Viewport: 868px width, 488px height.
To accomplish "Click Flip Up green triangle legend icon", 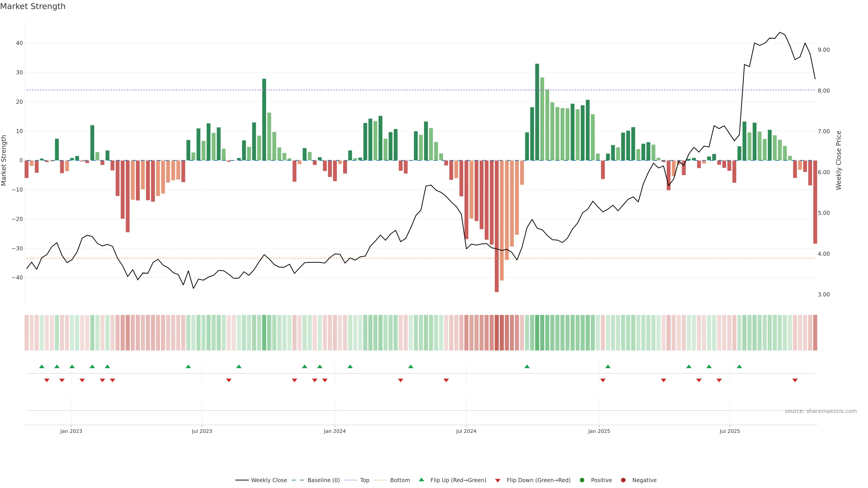I will pos(421,480).
